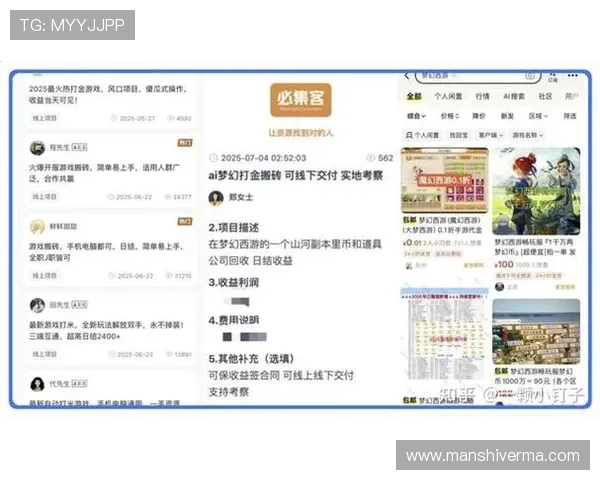Switch to the 个人闲置 tab

click(x=448, y=96)
